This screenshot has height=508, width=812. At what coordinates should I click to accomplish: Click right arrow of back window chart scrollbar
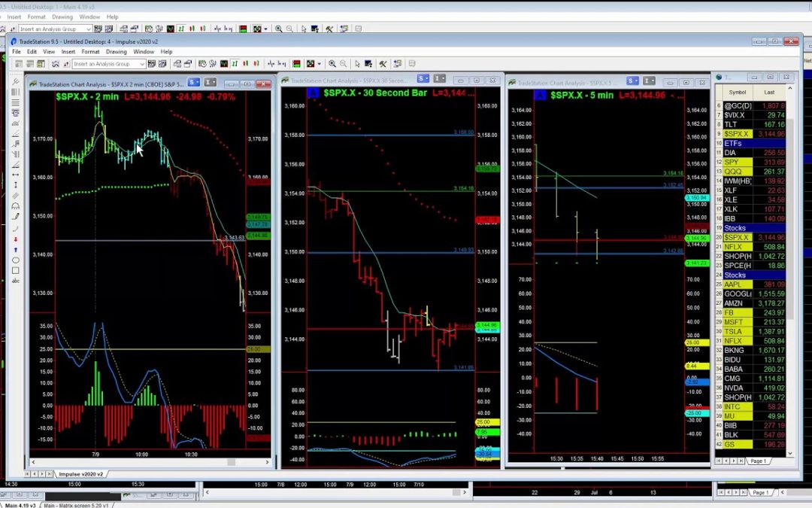(x=465, y=492)
